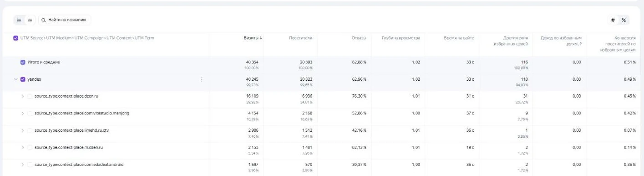Show absolute values with the # button

(x=613, y=20)
